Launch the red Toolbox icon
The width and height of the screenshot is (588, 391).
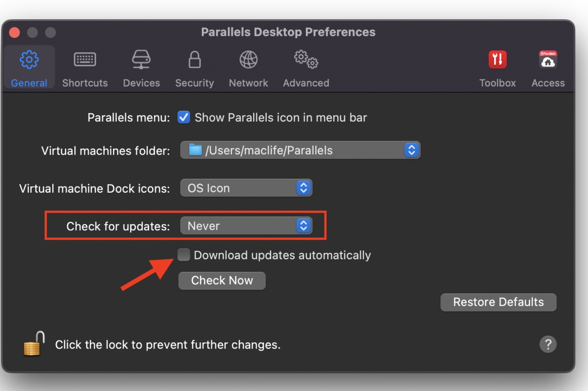coord(497,60)
